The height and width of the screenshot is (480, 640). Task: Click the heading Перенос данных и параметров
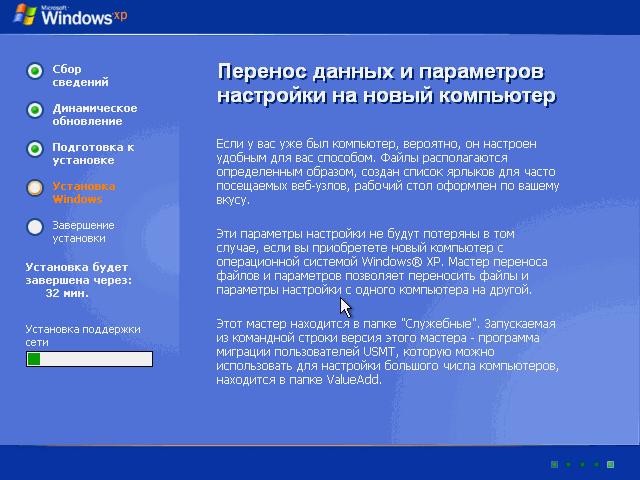pos(386,84)
